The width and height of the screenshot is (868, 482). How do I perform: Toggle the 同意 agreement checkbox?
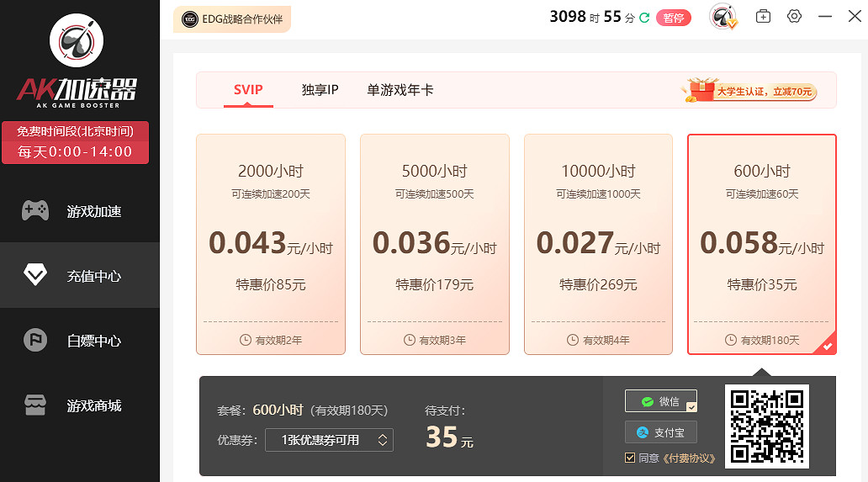(x=630, y=458)
